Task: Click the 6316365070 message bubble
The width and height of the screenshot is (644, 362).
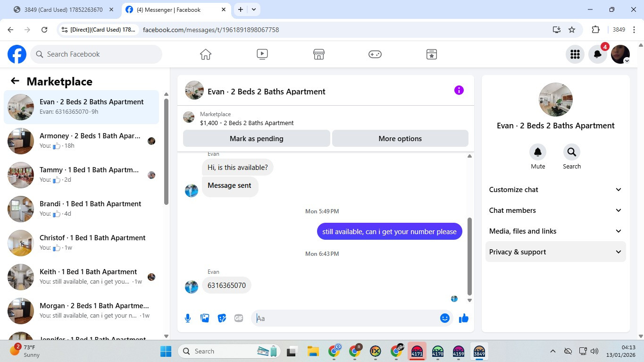Action: pyautogui.click(x=226, y=286)
